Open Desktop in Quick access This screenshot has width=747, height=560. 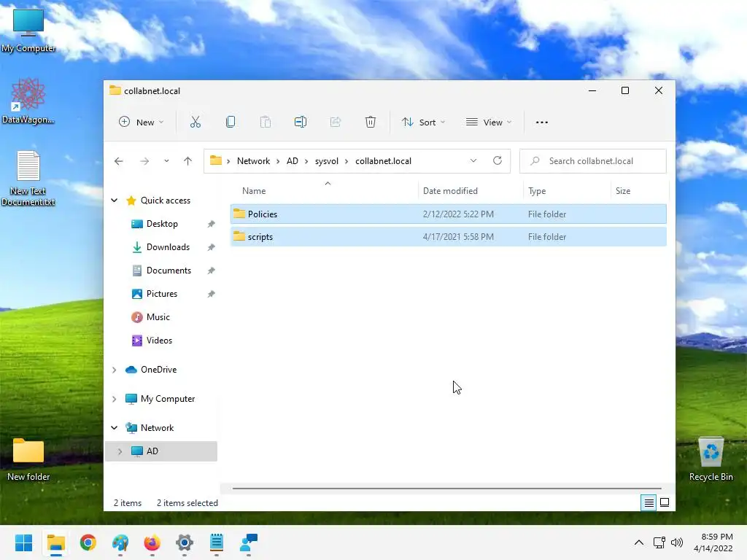pyautogui.click(x=162, y=224)
